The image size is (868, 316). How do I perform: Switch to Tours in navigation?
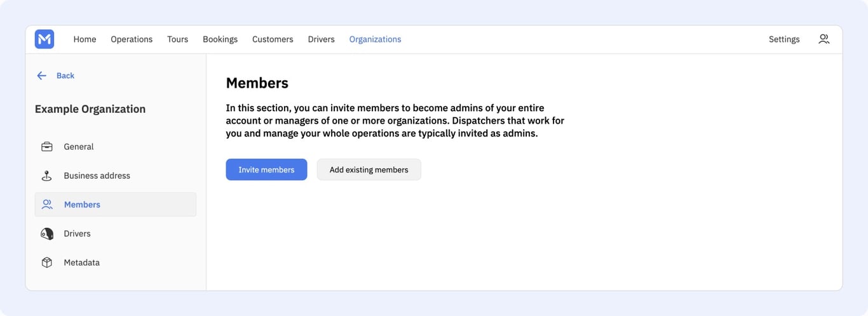tap(178, 39)
